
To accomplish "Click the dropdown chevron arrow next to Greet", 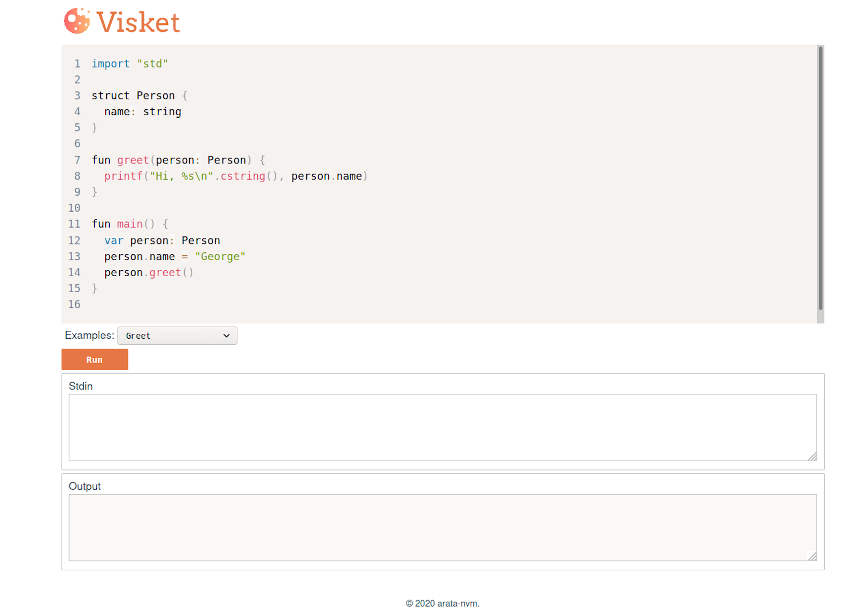I will tap(226, 336).
